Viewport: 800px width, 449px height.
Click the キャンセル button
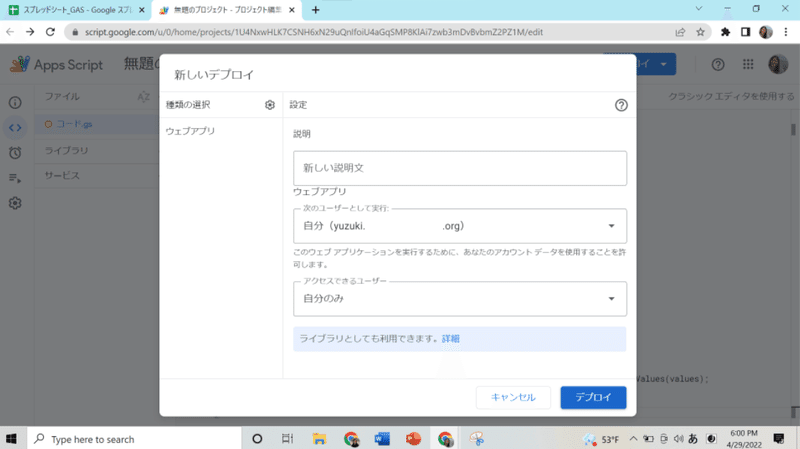click(x=513, y=397)
